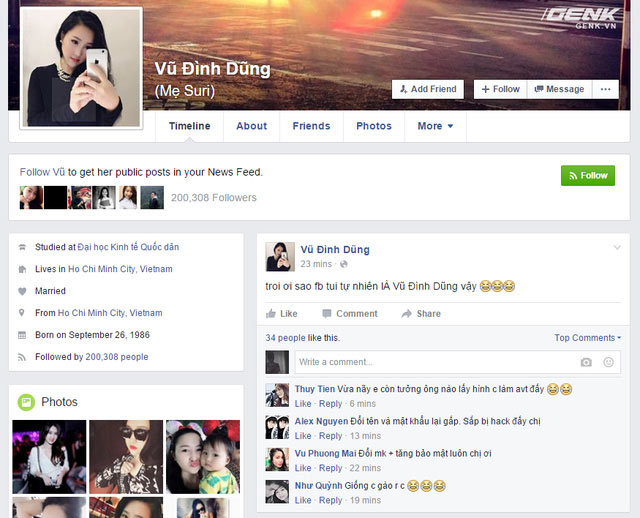
Task: Open the photo of woman wearing sunglasses
Action: (x=126, y=457)
